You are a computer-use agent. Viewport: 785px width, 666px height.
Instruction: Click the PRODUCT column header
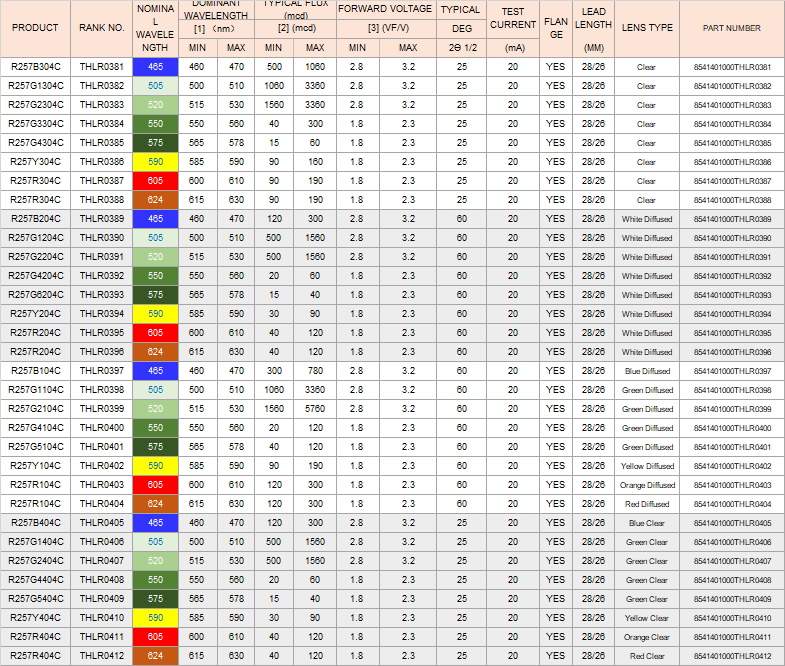(x=35, y=28)
